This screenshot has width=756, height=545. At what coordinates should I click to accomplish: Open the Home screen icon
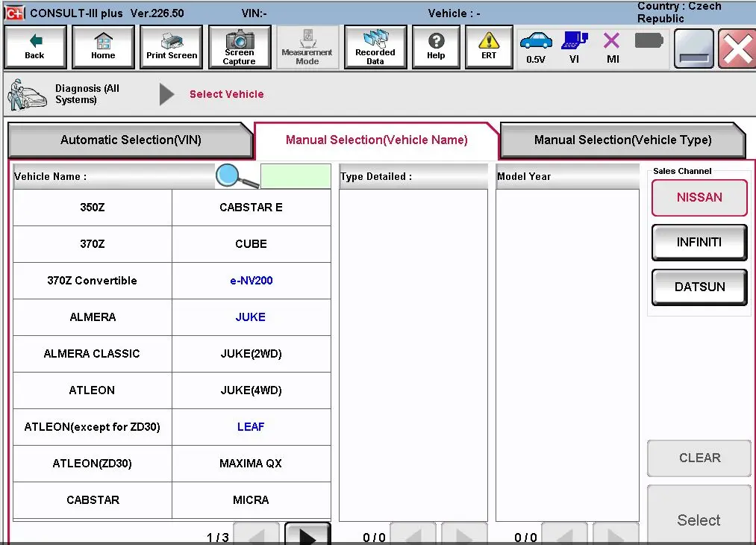(x=103, y=46)
